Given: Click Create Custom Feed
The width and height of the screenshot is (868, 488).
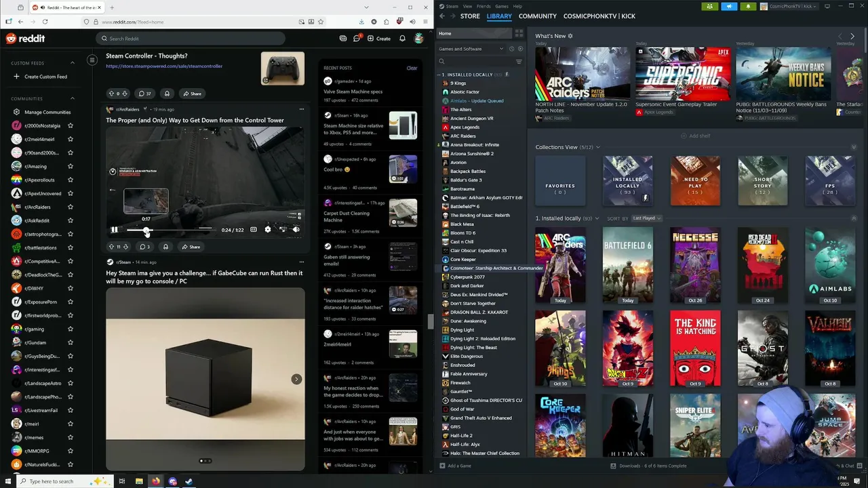Looking at the screenshot, I should point(40,77).
